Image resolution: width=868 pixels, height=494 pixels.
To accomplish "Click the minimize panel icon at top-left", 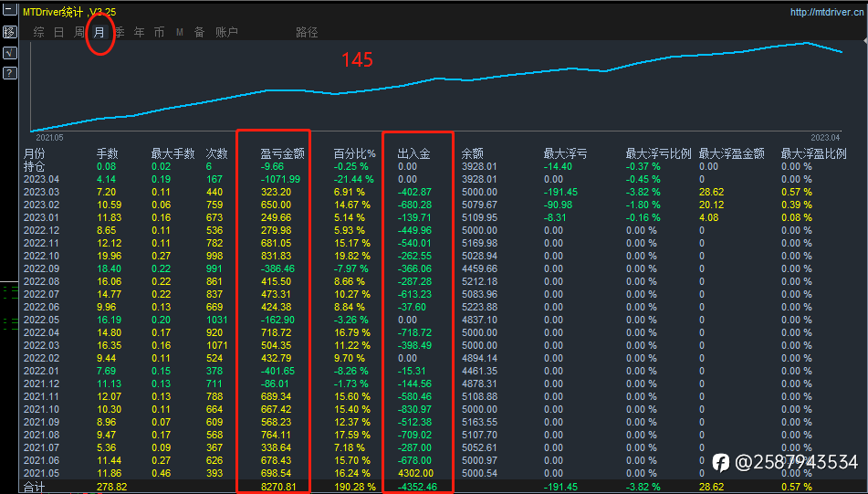I will click(x=9, y=12).
